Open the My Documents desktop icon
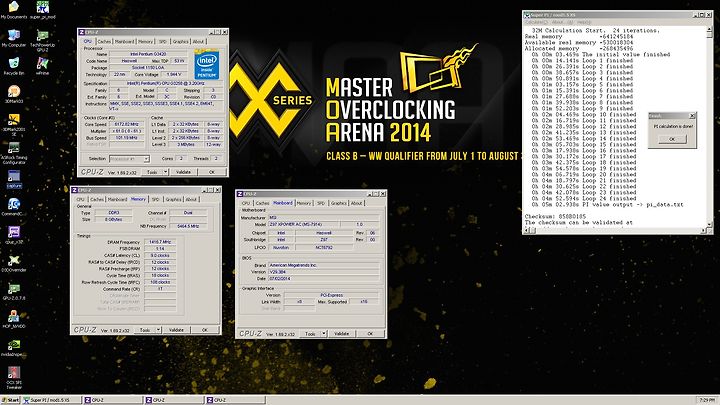 coord(14,10)
